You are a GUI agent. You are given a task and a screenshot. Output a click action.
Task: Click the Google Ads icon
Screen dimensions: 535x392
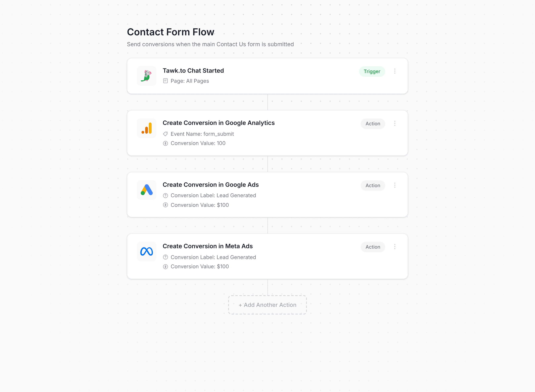146,190
